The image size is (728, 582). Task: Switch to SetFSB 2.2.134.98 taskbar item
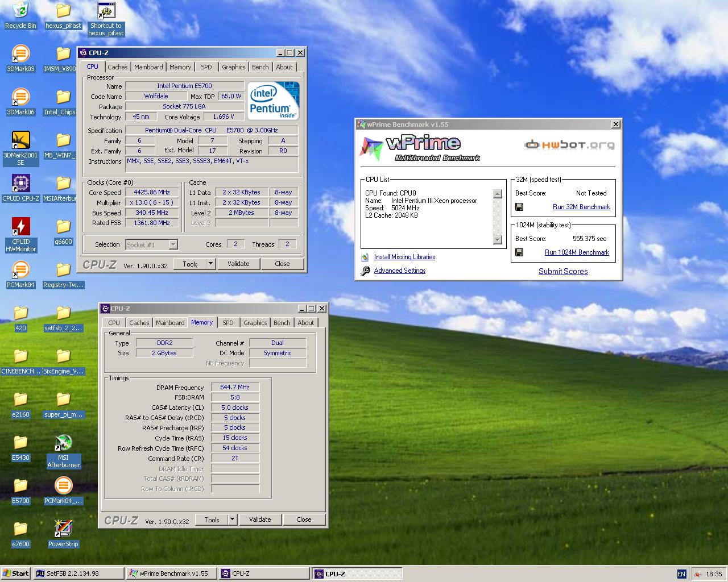(x=78, y=573)
